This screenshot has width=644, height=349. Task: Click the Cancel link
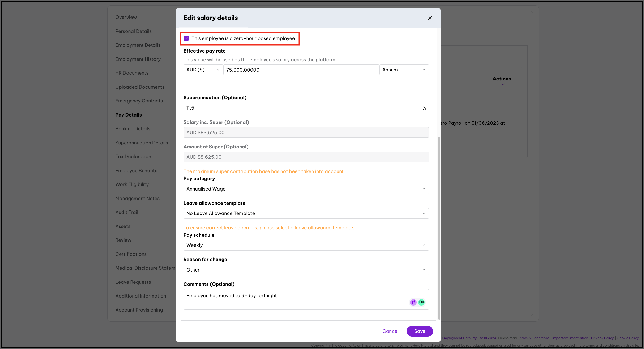point(390,331)
